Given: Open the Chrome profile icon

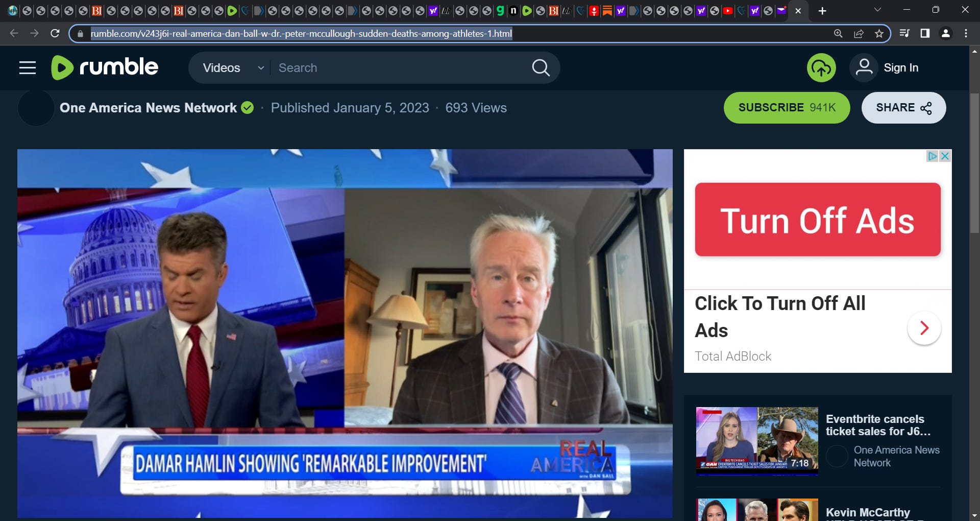Looking at the screenshot, I should pos(946,33).
